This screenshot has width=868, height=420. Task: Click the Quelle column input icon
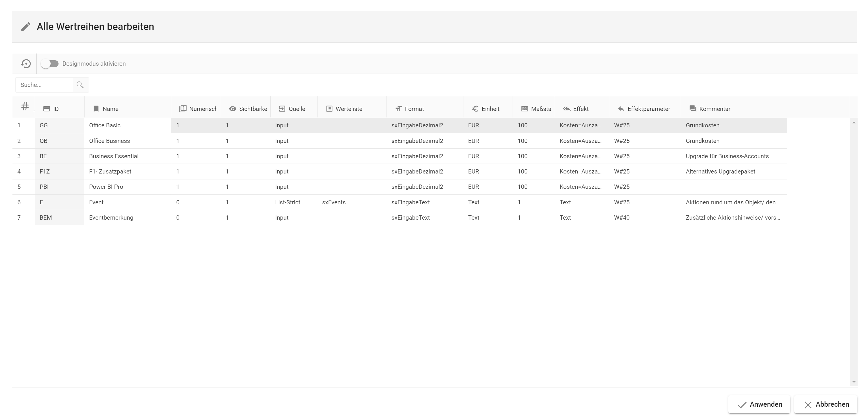pos(282,109)
